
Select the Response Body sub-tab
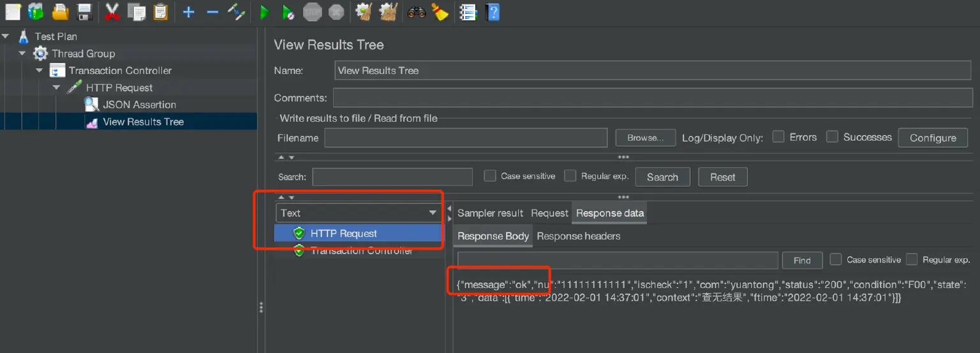tap(493, 236)
